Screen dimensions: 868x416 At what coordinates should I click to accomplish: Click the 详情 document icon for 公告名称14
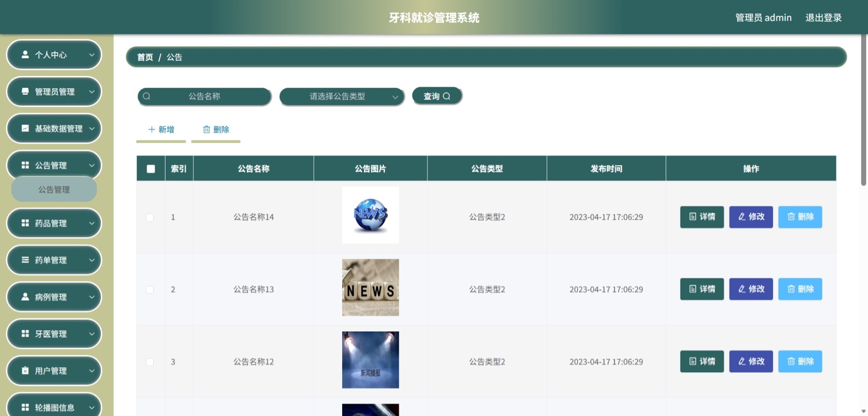pos(693,216)
